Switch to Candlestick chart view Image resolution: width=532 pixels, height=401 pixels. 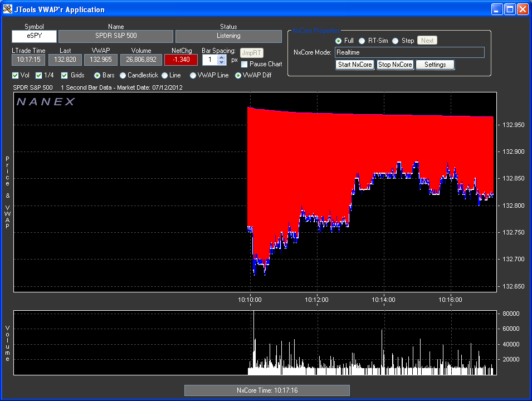point(122,75)
